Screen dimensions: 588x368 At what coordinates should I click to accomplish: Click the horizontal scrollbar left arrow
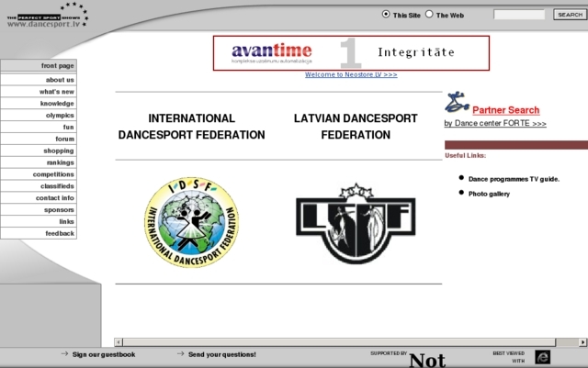pyautogui.click(x=119, y=342)
